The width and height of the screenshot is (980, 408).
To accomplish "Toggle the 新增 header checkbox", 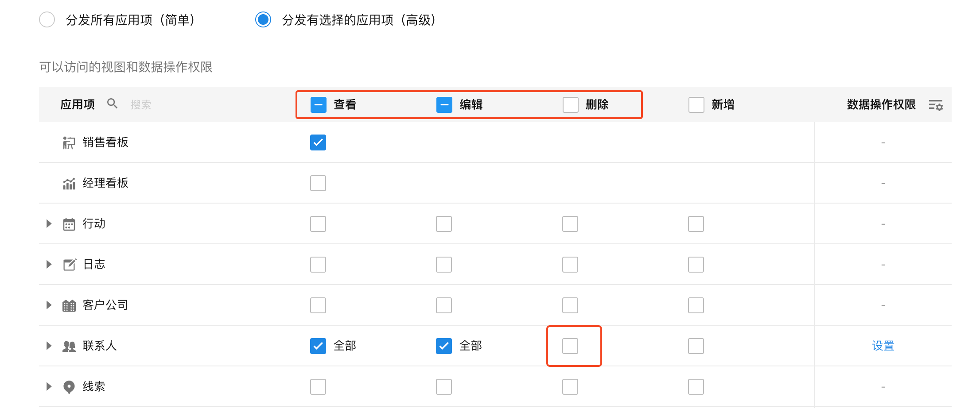I will pos(696,105).
